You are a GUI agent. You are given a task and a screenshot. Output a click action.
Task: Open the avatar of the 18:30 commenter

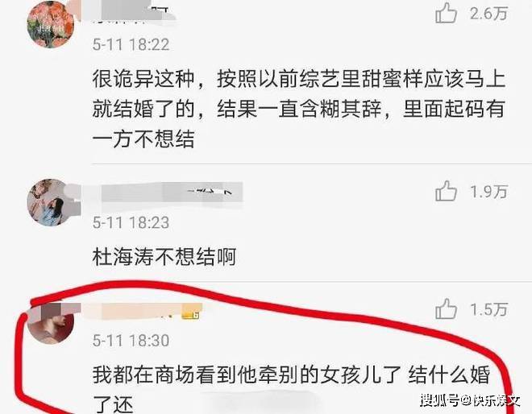[x=51, y=321]
